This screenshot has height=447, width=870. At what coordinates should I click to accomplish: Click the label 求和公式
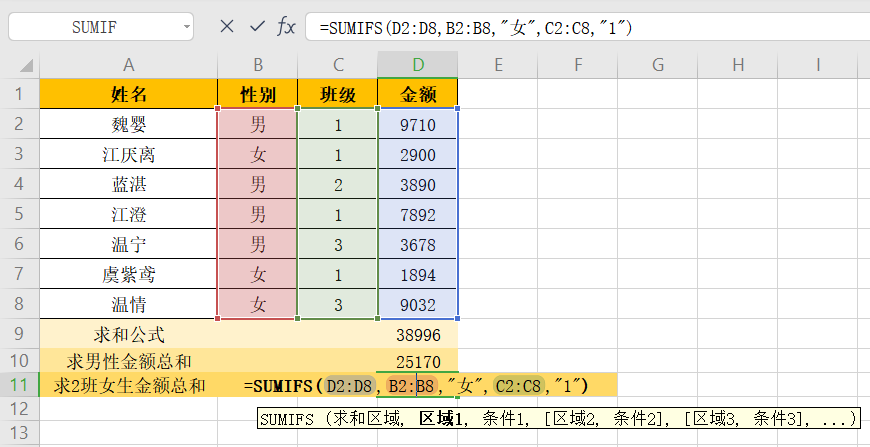[x=129, y=334]
